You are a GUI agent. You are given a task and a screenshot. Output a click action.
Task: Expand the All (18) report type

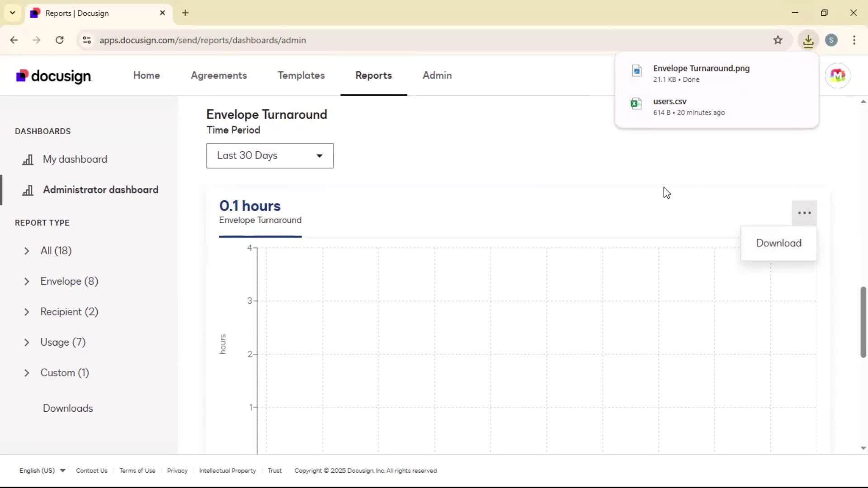click(x=27, y=251)
